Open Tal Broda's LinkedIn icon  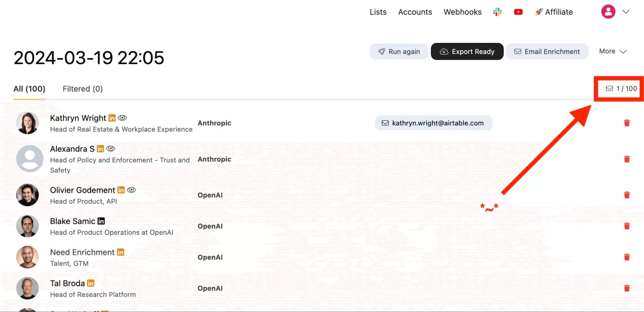[91, 283]
